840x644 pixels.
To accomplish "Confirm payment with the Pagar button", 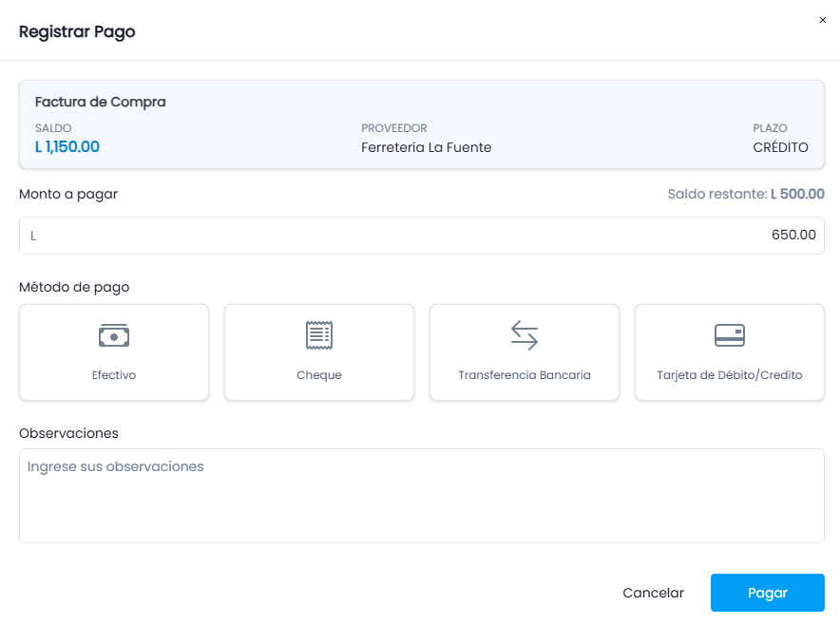I will coord(768,593).
